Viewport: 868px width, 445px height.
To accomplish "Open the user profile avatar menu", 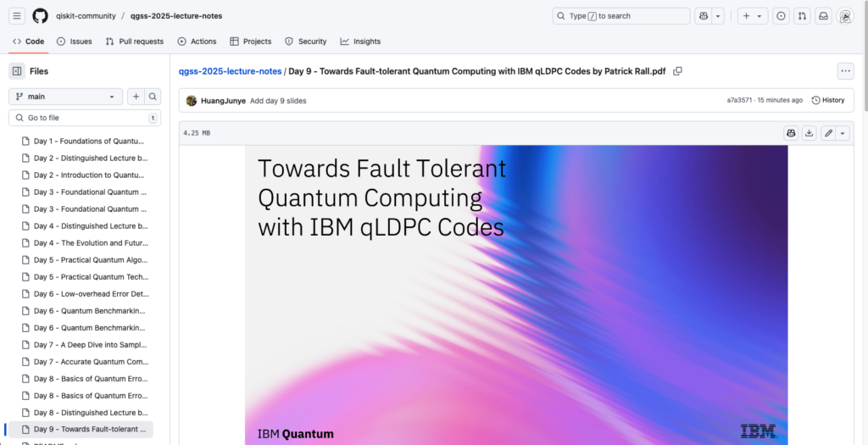I will tap(845, 16).
